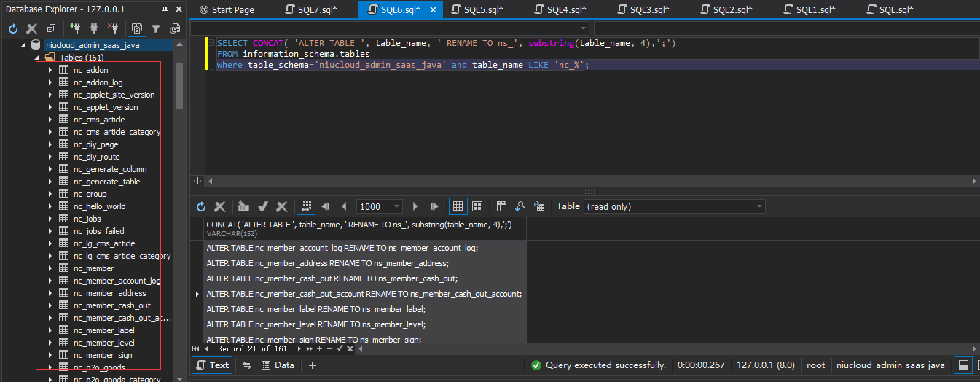Swap the Text and Data views
The height and width of the screenshot is (382, 980).
pos(247,365)
